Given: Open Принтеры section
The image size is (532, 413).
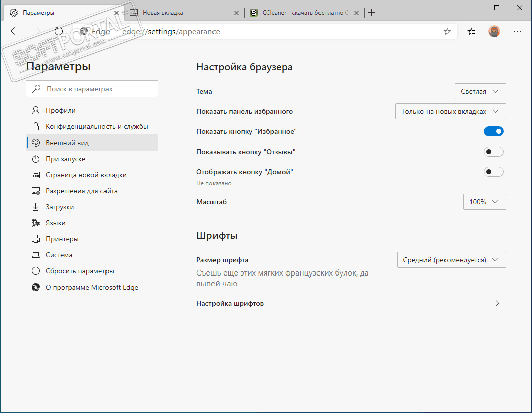Looking at the screenshot, I should (92, 239).
